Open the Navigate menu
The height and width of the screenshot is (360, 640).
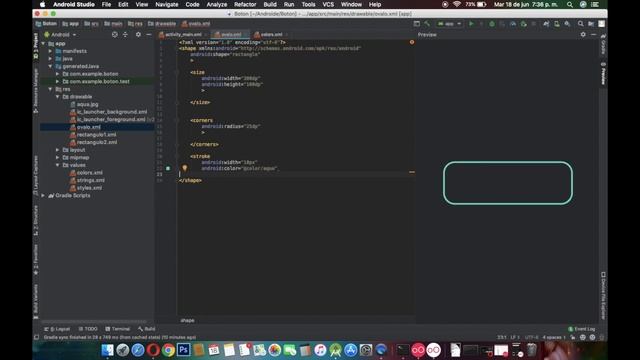(167, 4)
